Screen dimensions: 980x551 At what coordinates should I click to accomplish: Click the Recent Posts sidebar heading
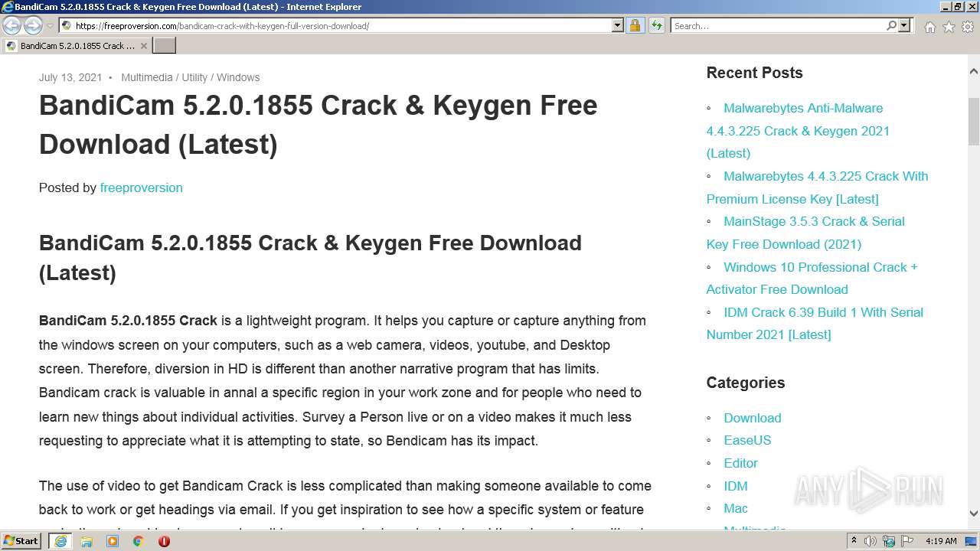coord(754,73)
